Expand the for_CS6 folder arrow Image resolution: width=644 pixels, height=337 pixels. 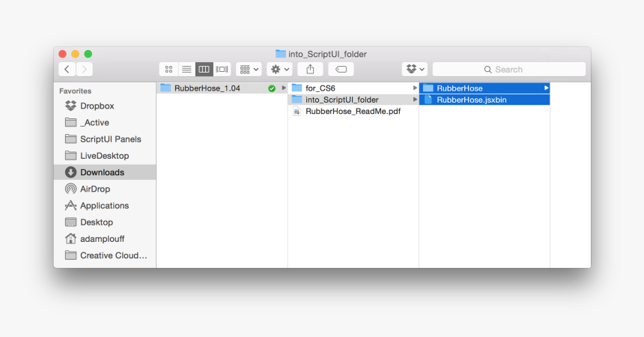click(x=415, y=88)
